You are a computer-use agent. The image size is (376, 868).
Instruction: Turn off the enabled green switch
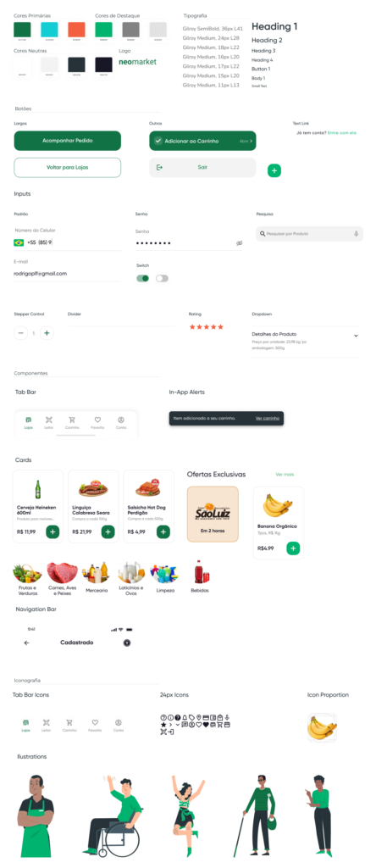(142, 278)
